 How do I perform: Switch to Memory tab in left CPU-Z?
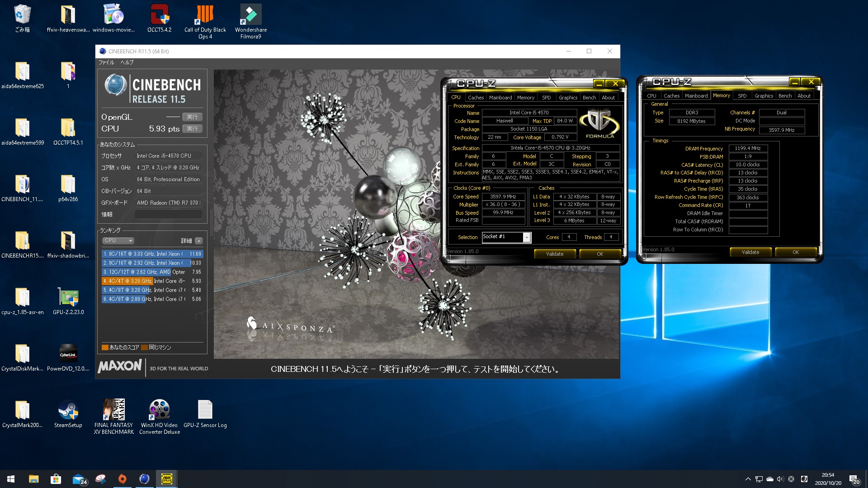pyautogui.click(x=526, y=98)
